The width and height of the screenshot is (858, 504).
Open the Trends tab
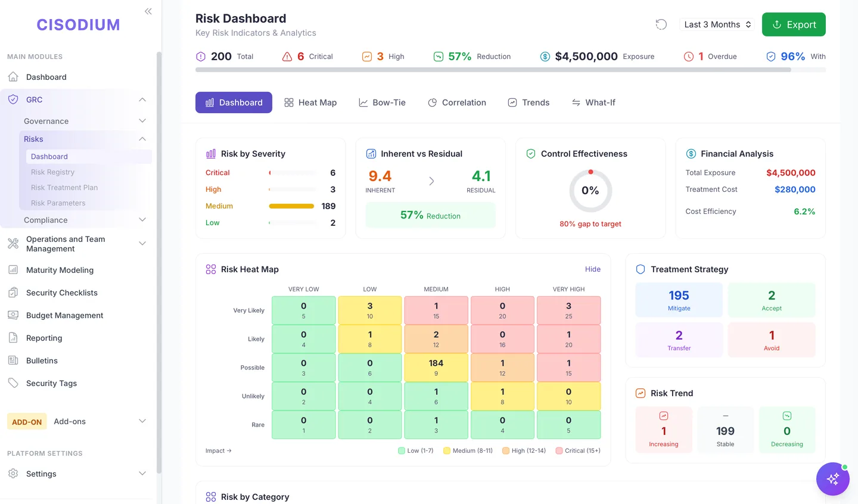click(x=529, y=102)
